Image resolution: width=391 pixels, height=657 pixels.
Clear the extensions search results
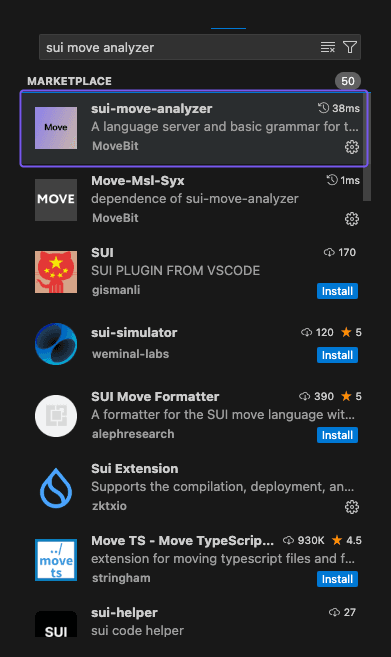(x=328, y=47)
